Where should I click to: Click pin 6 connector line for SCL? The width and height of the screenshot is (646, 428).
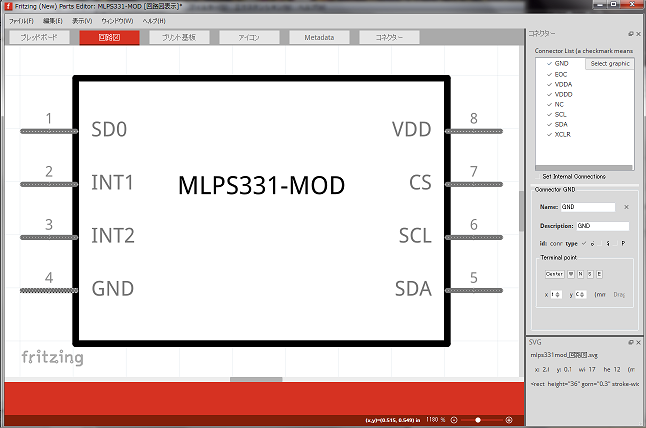click(474, 237)
